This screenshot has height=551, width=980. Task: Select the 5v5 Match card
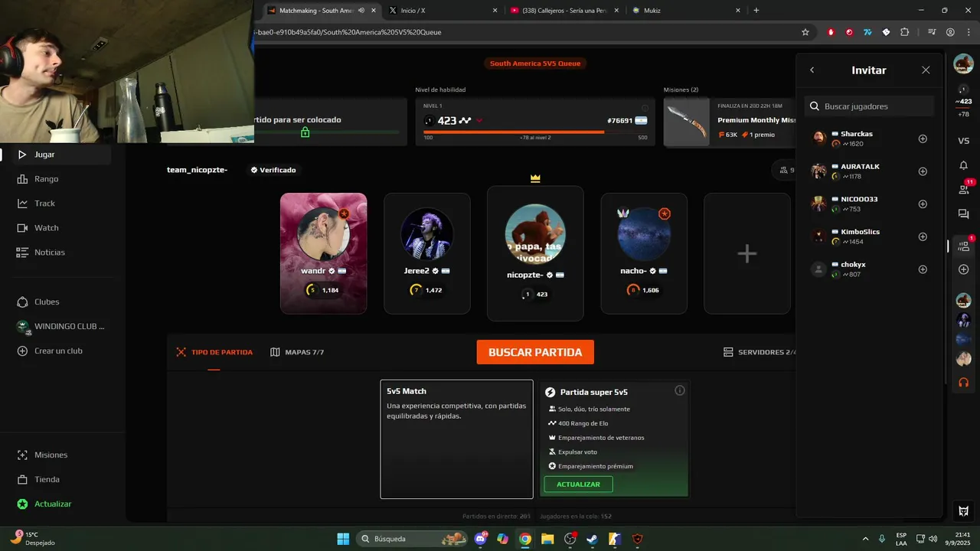click(x=456, y=439)
